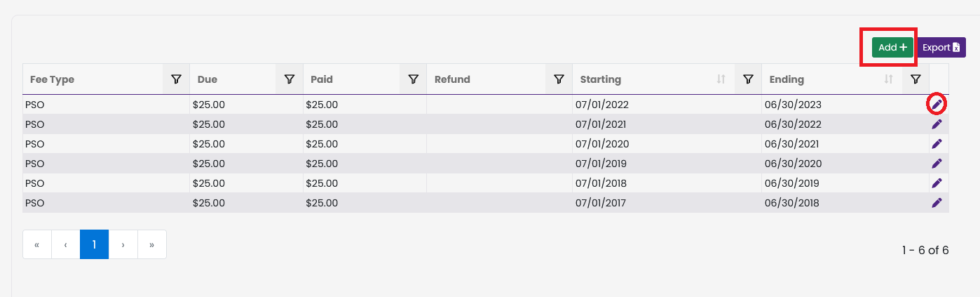Go to the previous page
This screenshot has height=297, width=980.
(66, 244)
